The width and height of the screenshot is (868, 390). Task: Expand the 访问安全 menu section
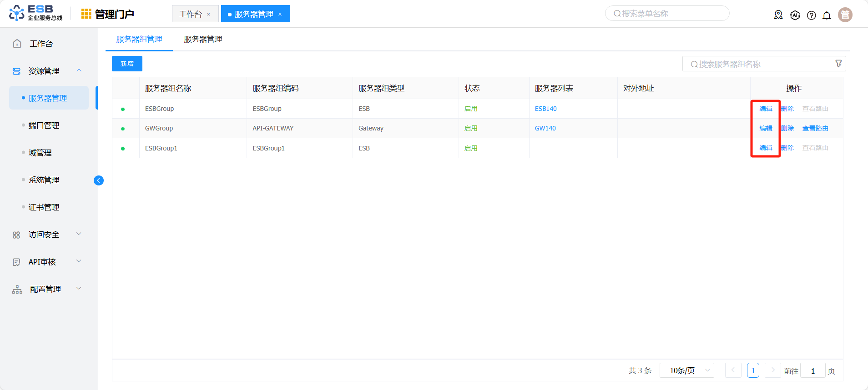coord(79,234)
